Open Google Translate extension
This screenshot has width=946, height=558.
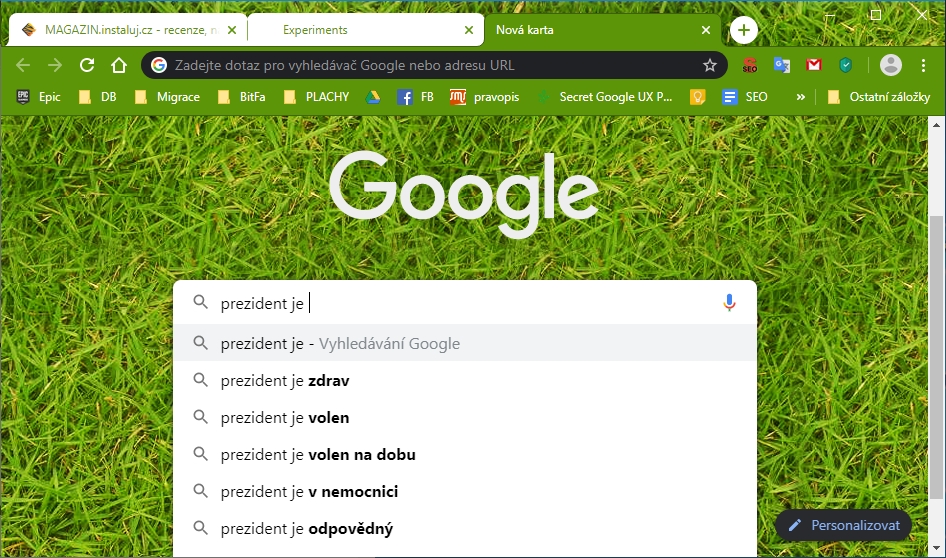pos(782,66)
